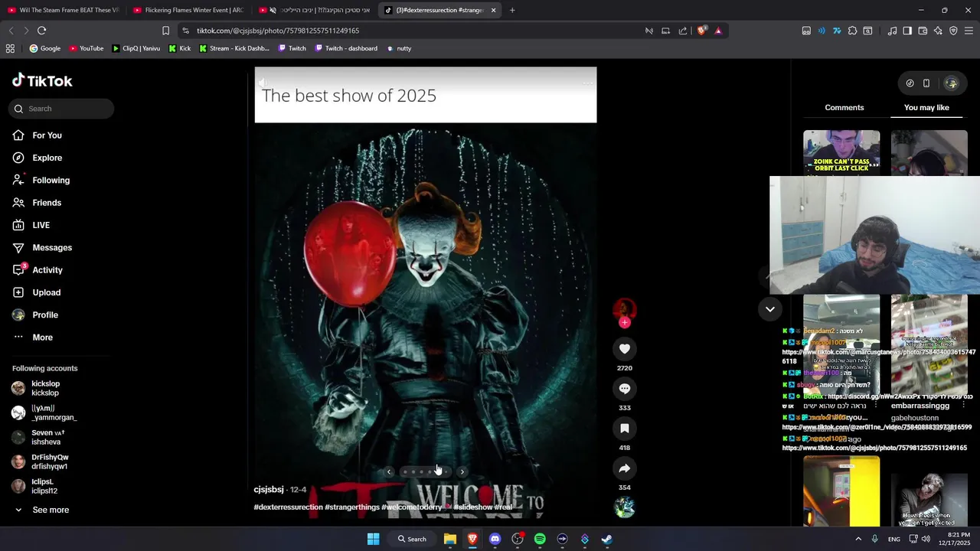This screenshot has width=980, height=551.
Task: Open creator avatar above follow button
Action: (x=625, y=308)
